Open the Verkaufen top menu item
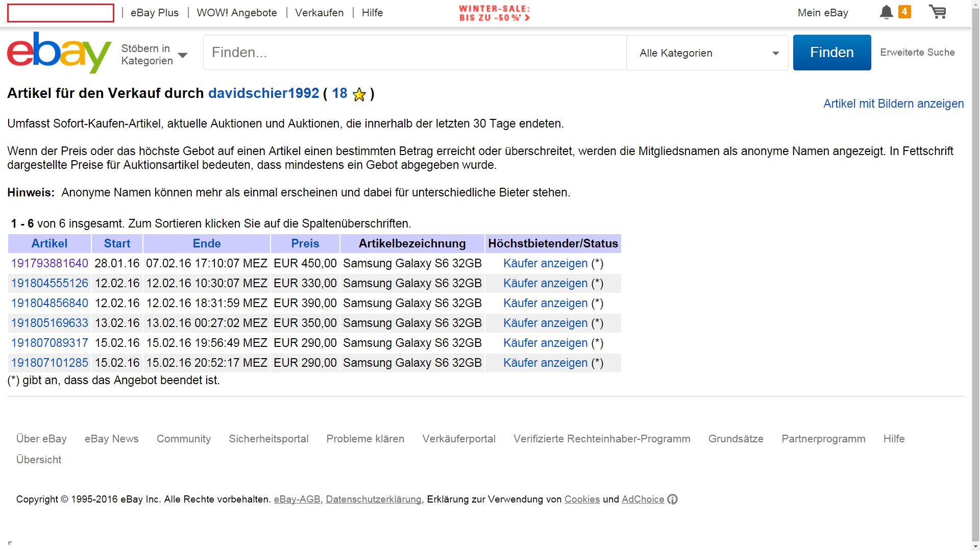Viewport: 980px width, 551px height. (x=319, y=13)
